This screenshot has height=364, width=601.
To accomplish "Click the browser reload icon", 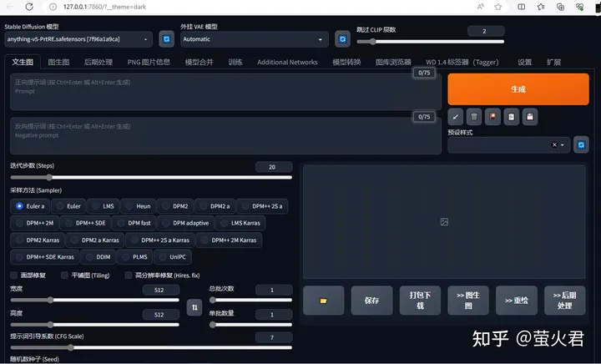I will 29,7.
